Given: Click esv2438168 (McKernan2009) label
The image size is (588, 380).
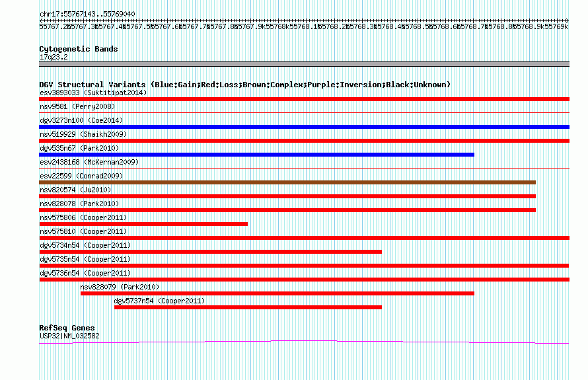Looking at the screenshot, I should coord(89,162).
